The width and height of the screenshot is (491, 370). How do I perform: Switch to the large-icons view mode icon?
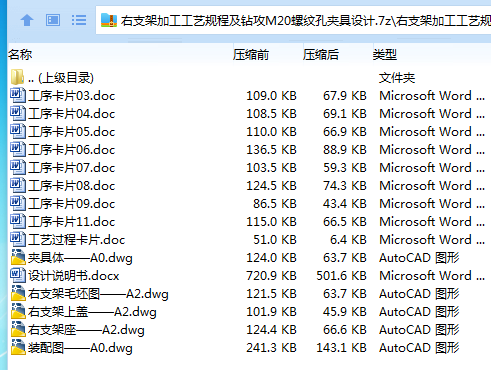click(53, 20)
